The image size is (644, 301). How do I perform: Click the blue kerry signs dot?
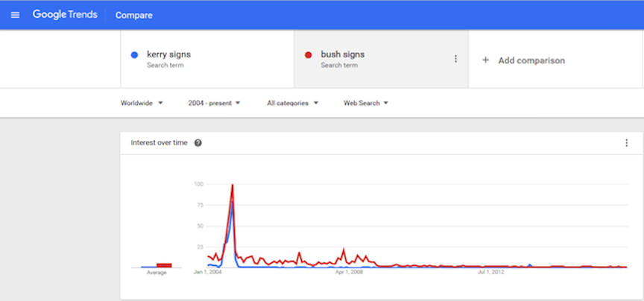(134, 55)
